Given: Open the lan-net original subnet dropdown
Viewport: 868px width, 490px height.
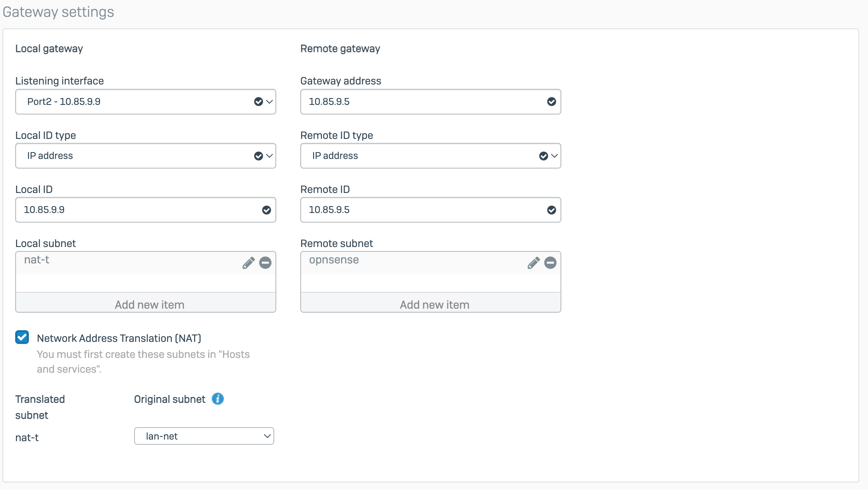Looking at the screenshot, I should click(x=204, y=436).
